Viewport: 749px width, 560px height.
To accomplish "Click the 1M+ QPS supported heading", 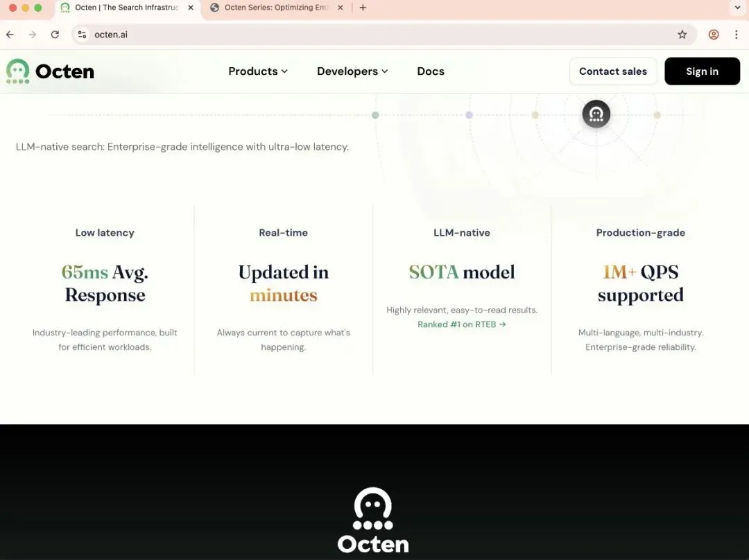I will click(641, 283).
